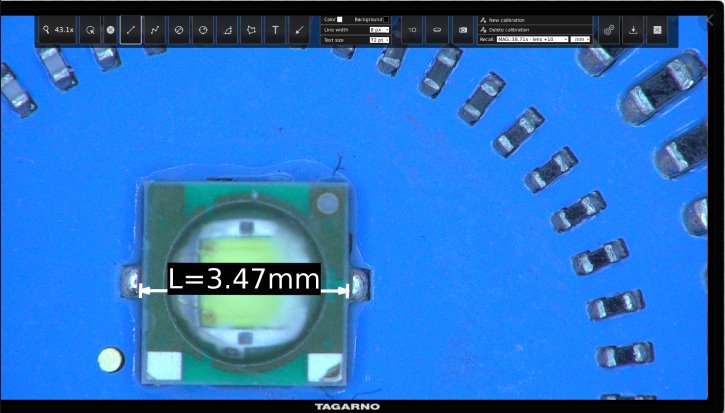Screen dimensions: 725x413
Task: Expand the Recall calibration dropdown
Action: point(533,39)
